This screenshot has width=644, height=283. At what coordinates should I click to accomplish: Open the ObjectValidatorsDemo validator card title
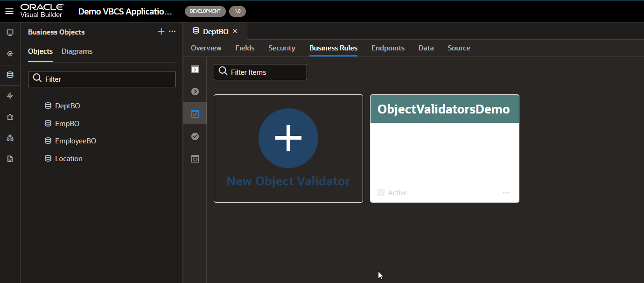(x=444, y=109)
